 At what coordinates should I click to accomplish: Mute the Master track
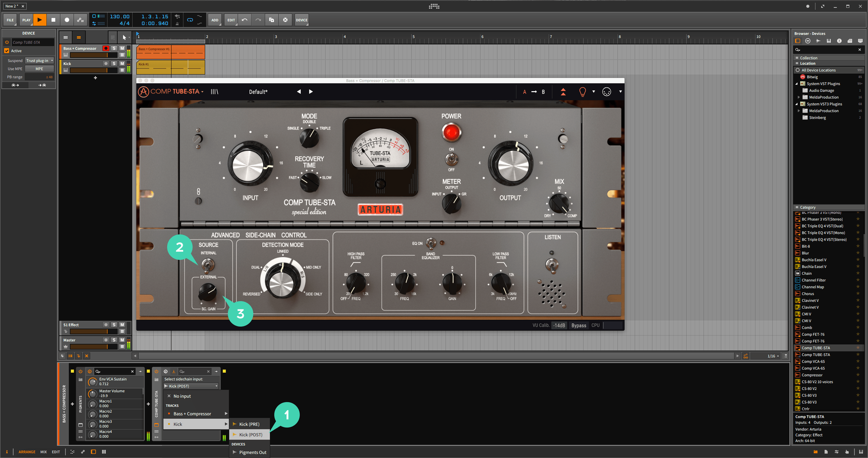pos(122,340)
